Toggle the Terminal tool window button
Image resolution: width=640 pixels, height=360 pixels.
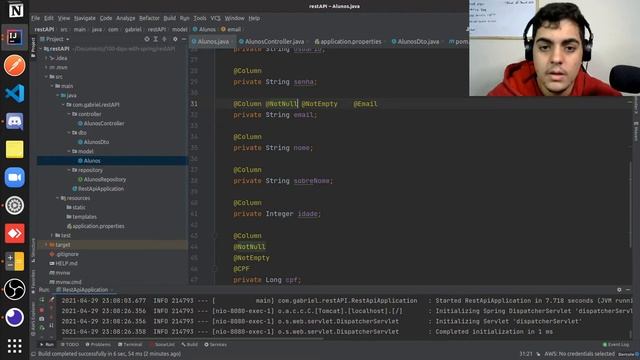click(130, 345)
